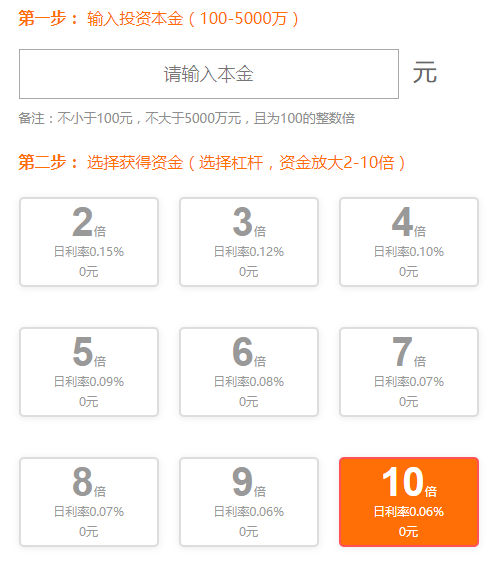The height and width of the screenshot is (567, 501).
Task: Pick the 7倍 leverage option
Action: point(409,372)
